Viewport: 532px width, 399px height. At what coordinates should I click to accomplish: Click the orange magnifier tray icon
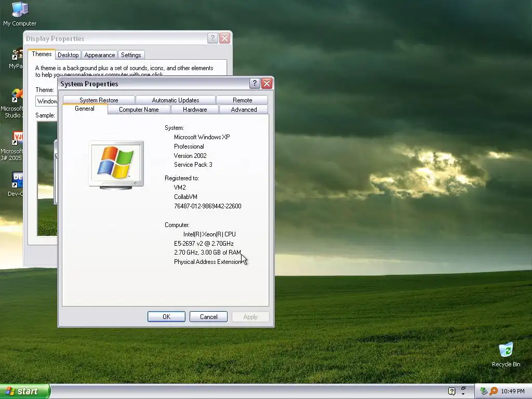click(494, 391)
